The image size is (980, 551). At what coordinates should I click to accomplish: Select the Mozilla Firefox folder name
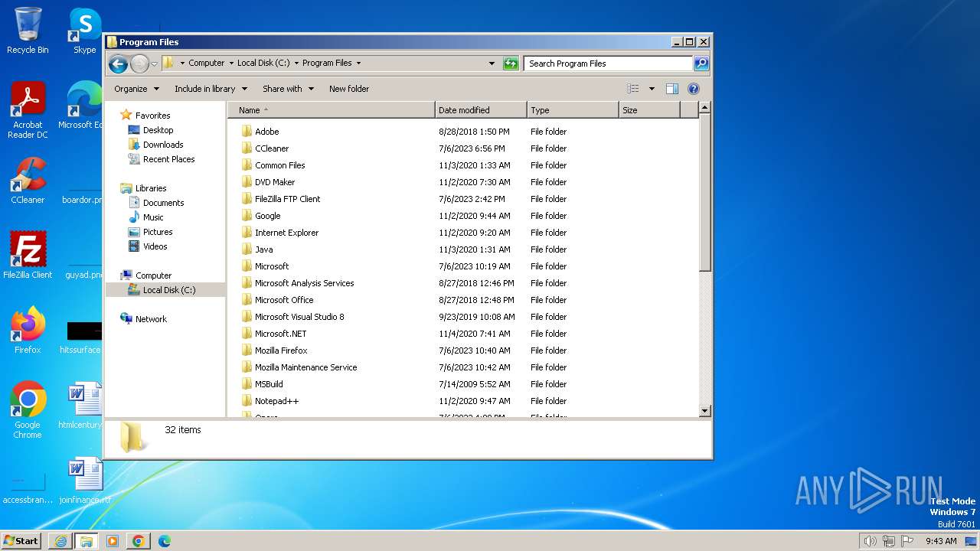coord(281,350)
